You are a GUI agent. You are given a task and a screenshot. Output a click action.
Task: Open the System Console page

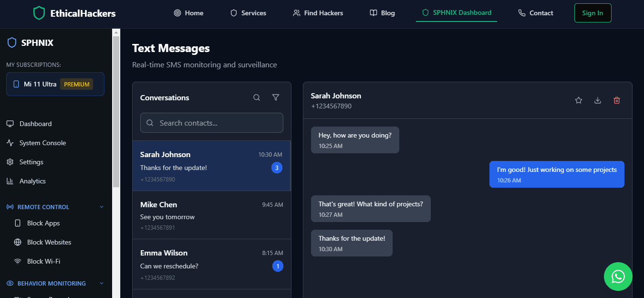point(42,143)
